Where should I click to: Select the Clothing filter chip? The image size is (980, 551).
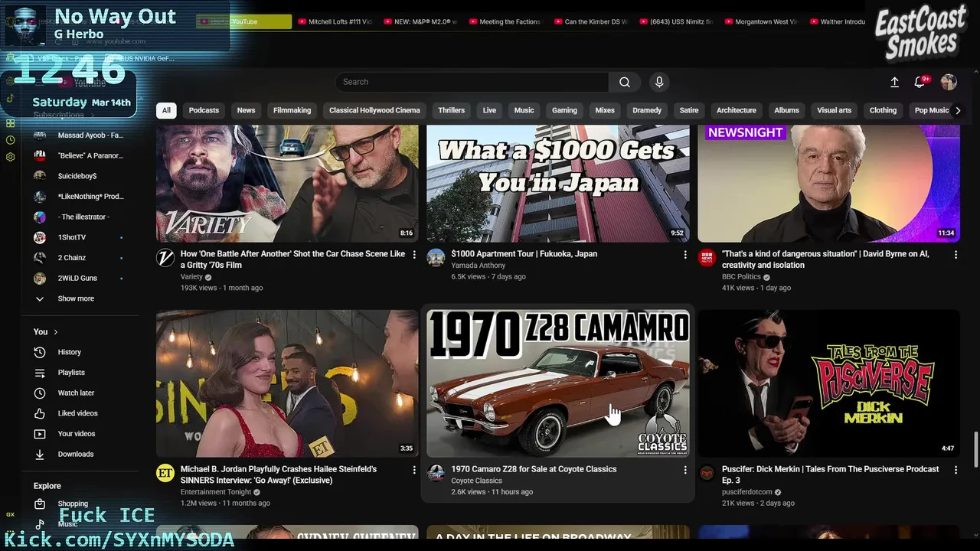point(883,110)
